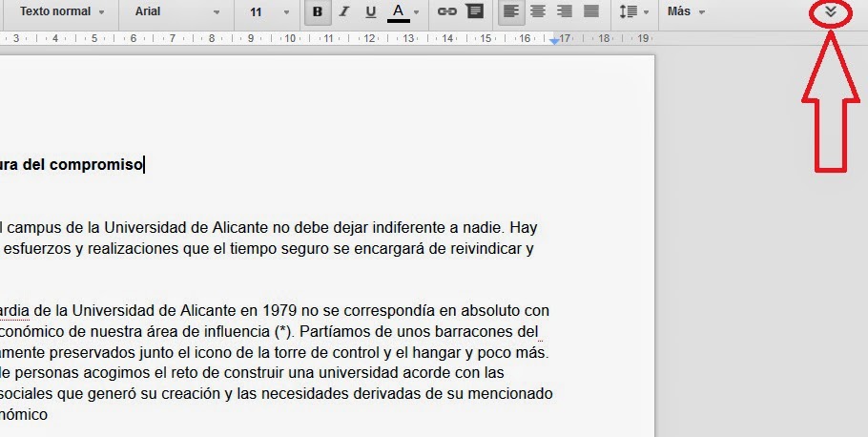Align text left
Screen dimensions: 868x437
click(511, 11)
